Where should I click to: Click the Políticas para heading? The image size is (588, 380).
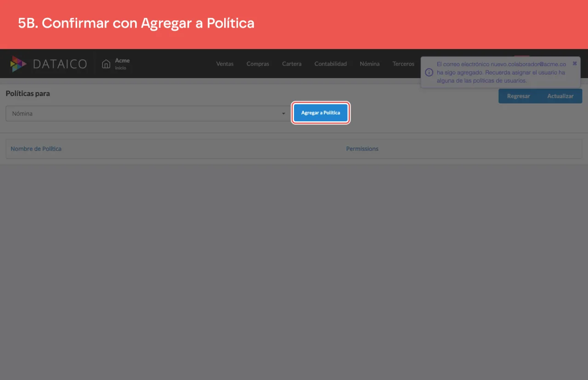(x=28, y=93)
